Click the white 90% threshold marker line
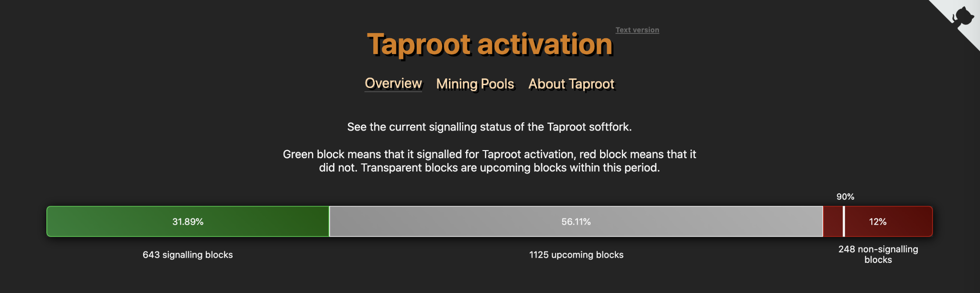Screen dimensions: 980x293 844,222
